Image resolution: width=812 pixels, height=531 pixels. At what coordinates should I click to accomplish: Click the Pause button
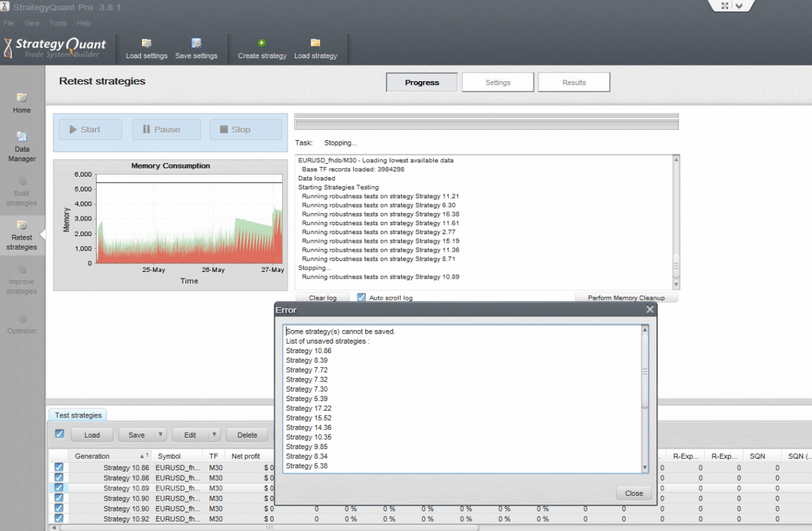coord(166,129)
